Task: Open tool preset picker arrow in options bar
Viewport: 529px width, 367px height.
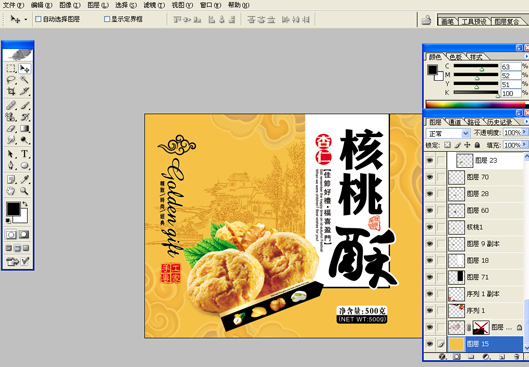Action: pos(26,20)
